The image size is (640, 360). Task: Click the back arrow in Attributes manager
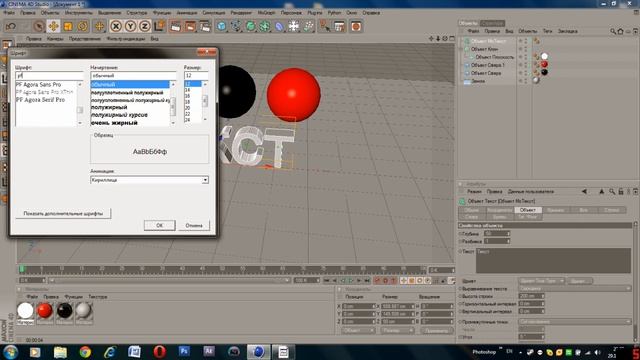[584, 191]
